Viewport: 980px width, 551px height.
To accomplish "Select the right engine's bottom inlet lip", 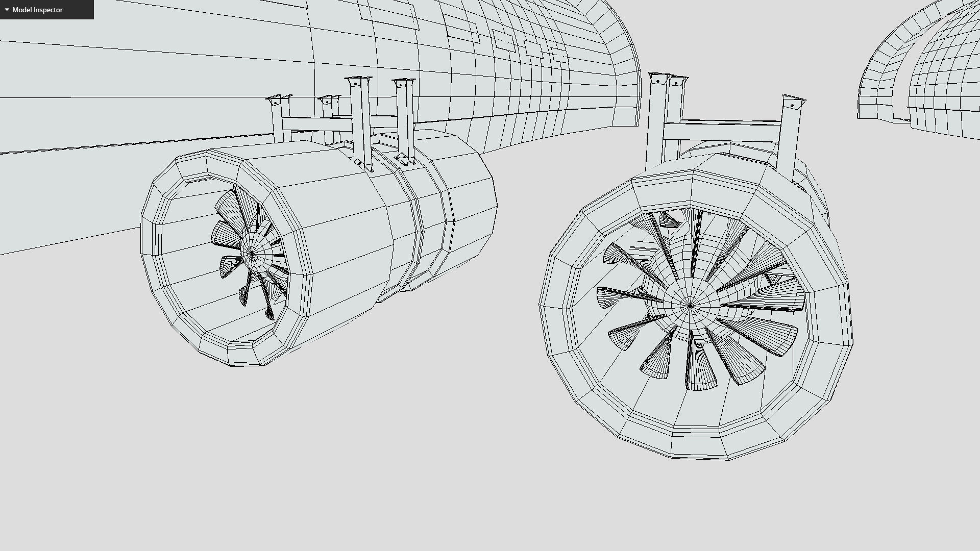I will point(699,443).
